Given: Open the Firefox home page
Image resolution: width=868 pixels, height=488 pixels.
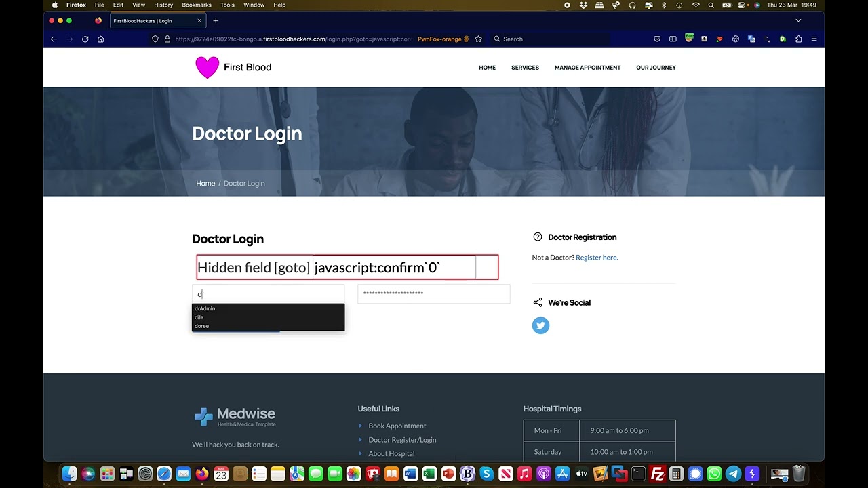Looking at the screenshot, I should pyautogui.click(x=100, y=39).
